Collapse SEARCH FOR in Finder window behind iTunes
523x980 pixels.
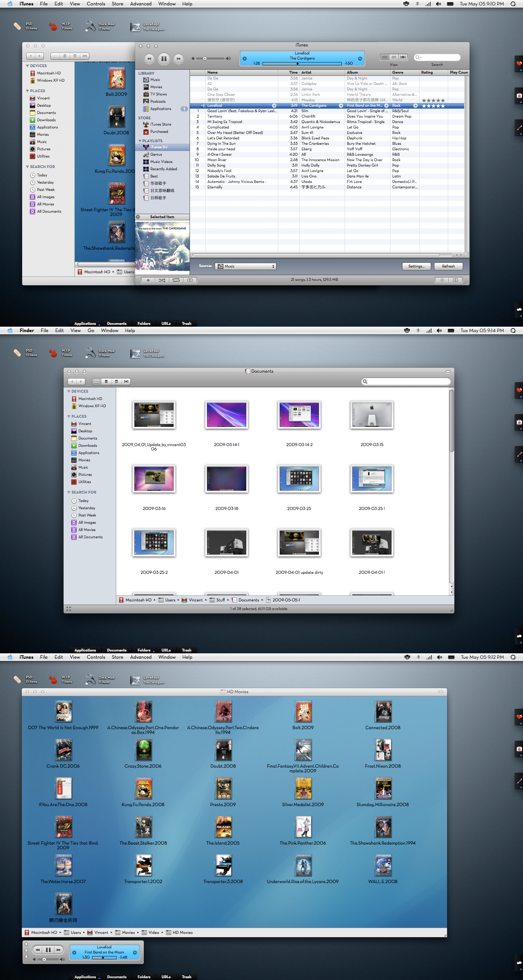click(27, 167)
